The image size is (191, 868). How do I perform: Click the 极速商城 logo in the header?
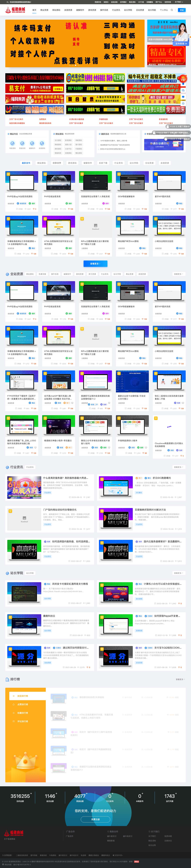(x=15, y=10)
